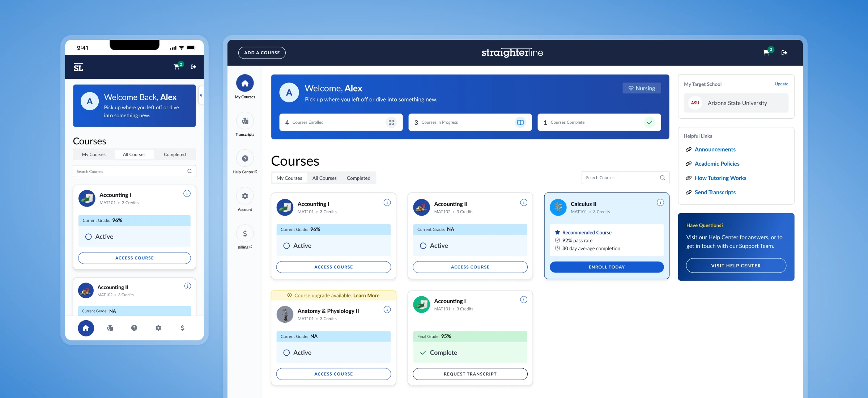Click logout icon in desktop header
This screenshot has width=868, height=398.
click(784, 53)
